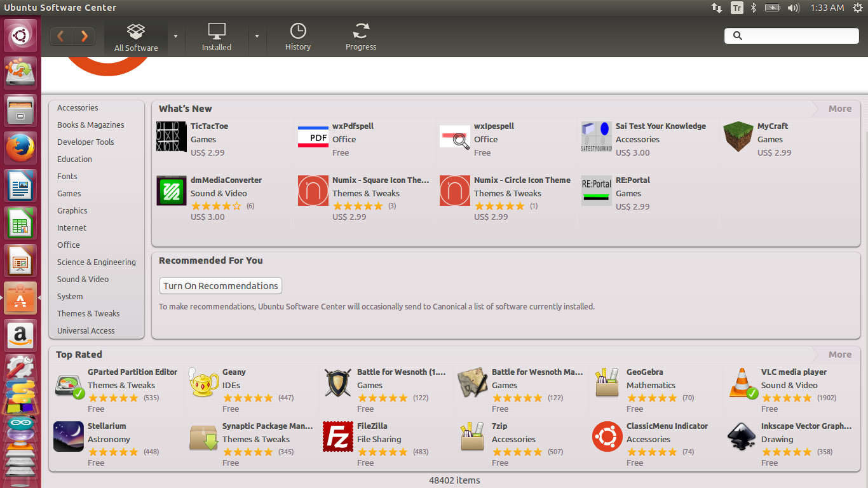Open Numix Square Icon Theme icon

click(x=313, y=191)
